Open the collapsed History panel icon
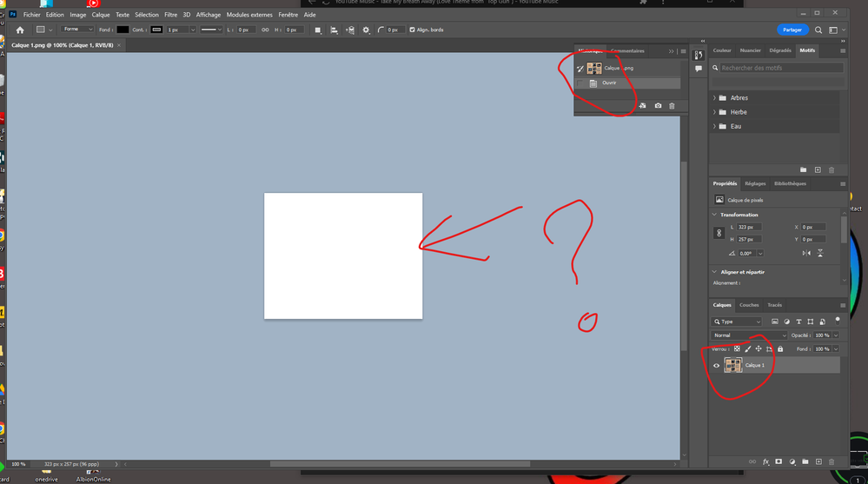868x484 pixels. click(x=699, y=55)
